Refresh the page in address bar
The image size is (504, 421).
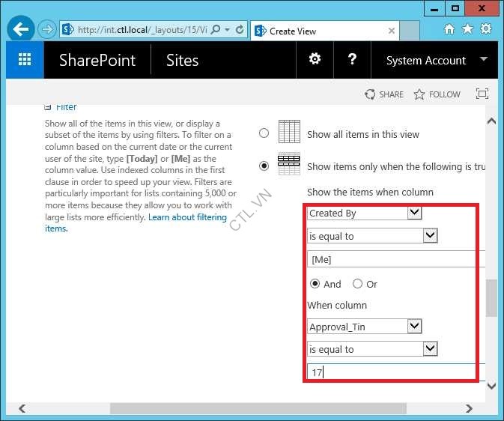click(240, 30)
